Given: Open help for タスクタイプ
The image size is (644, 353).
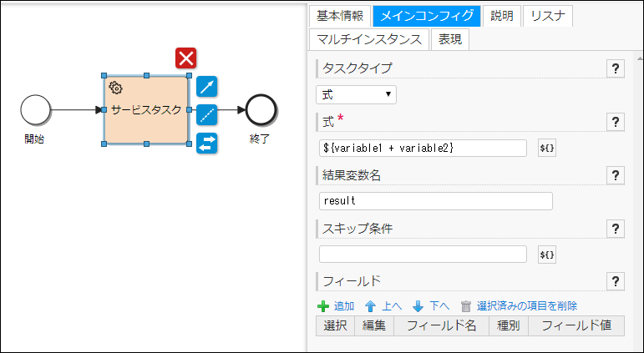Looking at the screenshot, I should (x=616, y=68).
